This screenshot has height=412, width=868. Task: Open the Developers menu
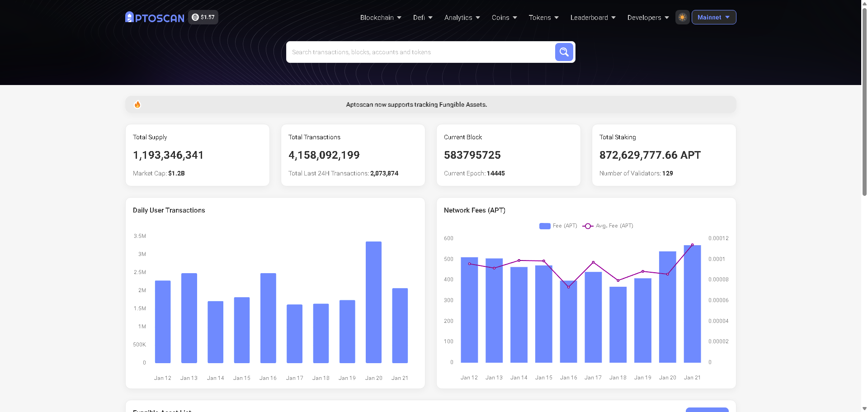coord(647,18)
